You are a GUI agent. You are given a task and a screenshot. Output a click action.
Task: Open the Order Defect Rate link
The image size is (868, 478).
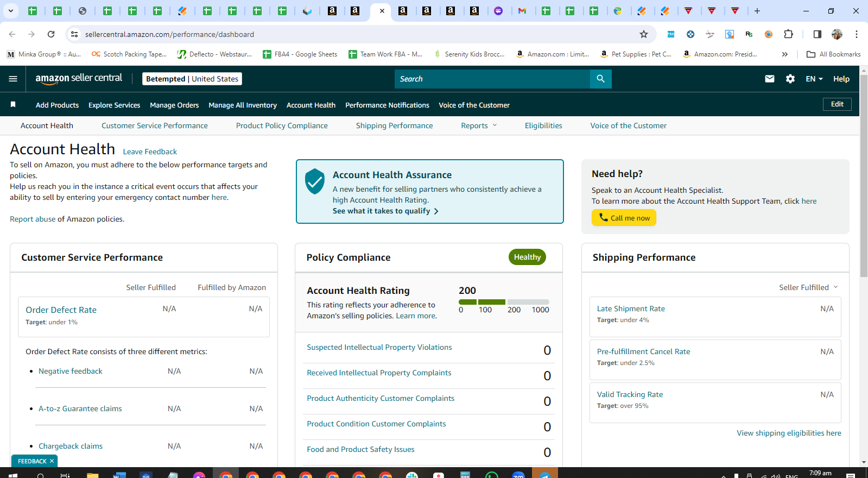click(61, 310)
